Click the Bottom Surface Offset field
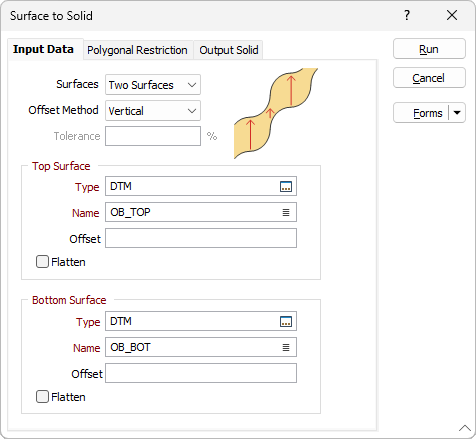This screenshot has width=476, height=439. tap(201, 373)
